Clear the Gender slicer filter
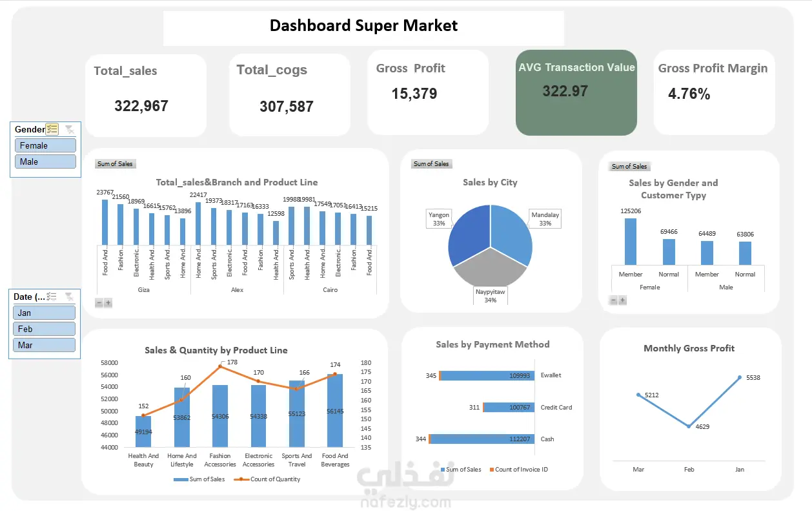 pyautogui.click(x=70, y=129)
